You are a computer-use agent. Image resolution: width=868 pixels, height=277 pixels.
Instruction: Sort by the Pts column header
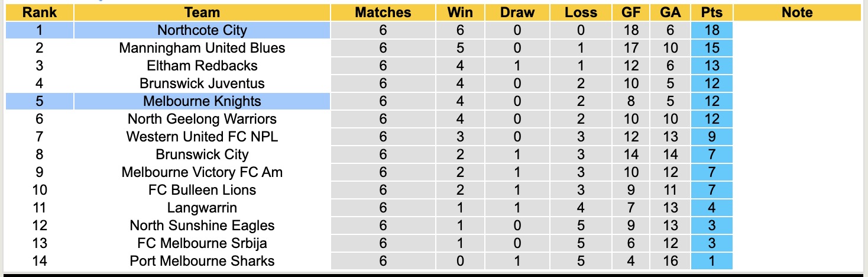point(711,12)
